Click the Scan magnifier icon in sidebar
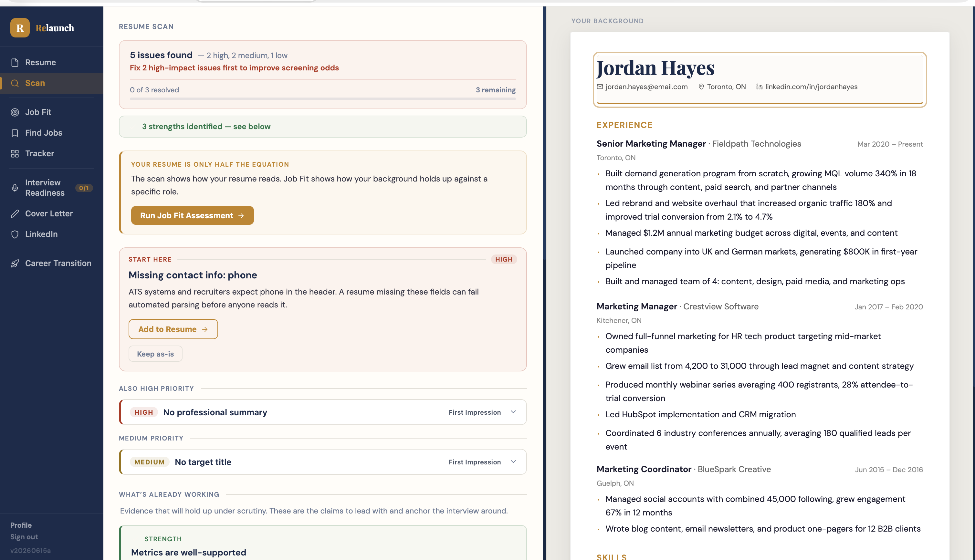Screen dimensions: 975x560 coord(15,83)
